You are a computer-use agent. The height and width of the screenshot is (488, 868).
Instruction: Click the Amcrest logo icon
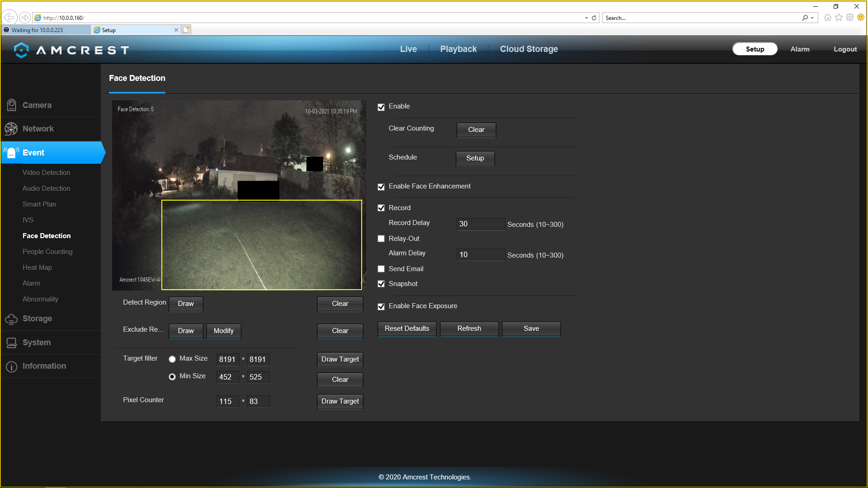point(21,50)
